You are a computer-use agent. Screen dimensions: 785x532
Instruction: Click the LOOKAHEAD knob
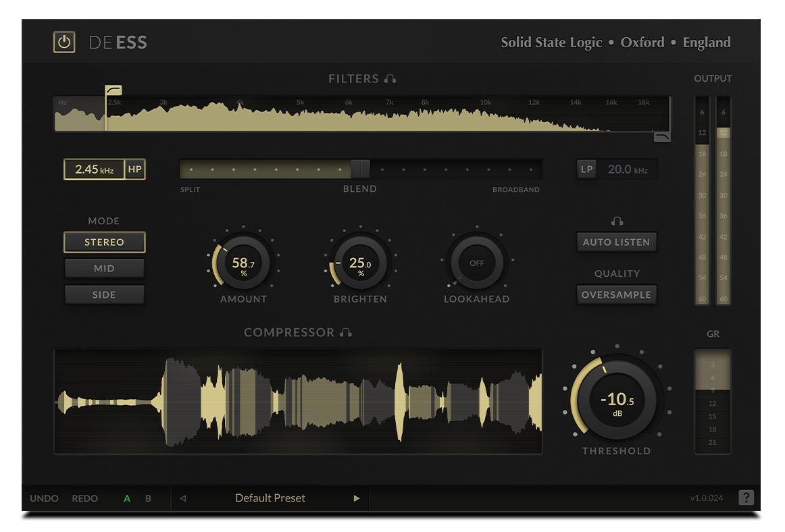477,263
